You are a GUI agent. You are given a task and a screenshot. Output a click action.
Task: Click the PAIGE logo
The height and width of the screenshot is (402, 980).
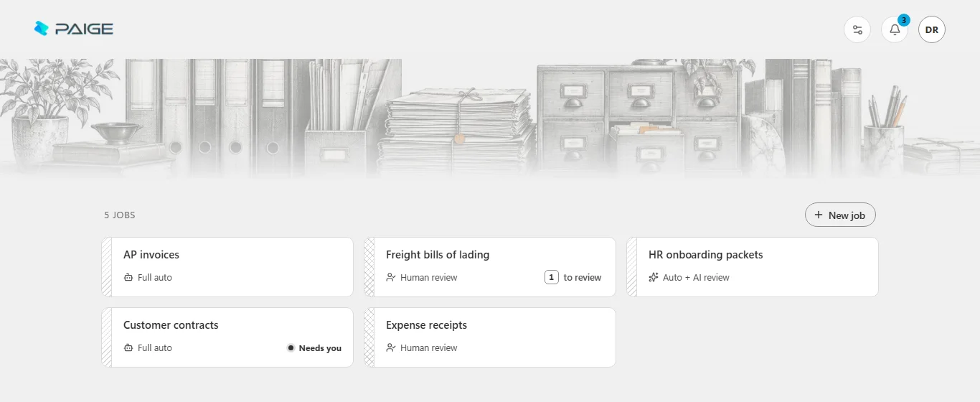[x=74, y=29]
